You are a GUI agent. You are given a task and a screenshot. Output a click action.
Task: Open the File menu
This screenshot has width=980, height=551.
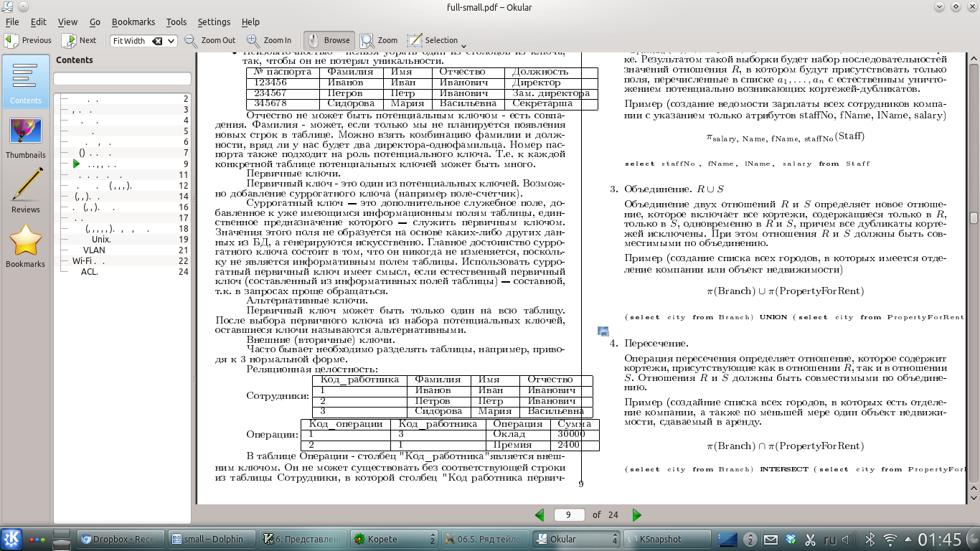pos(12,22)
